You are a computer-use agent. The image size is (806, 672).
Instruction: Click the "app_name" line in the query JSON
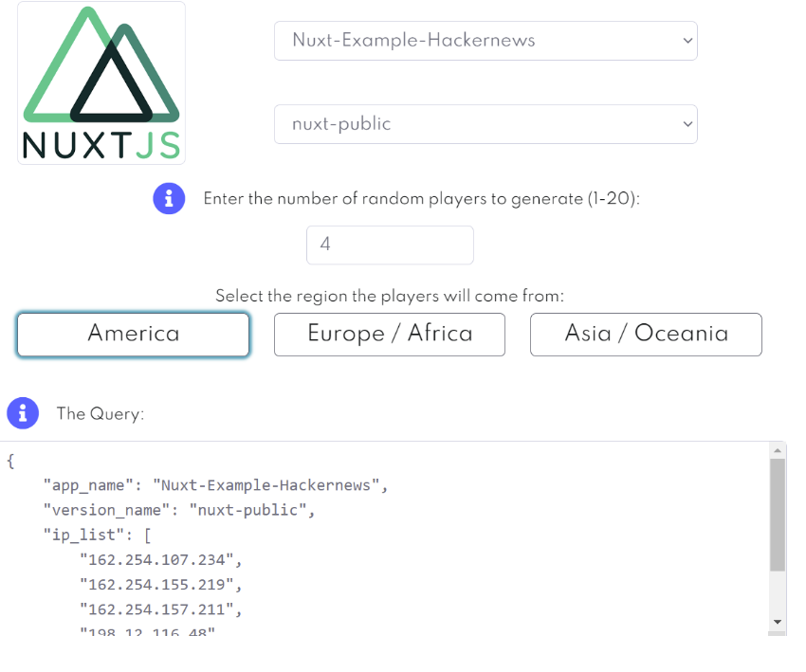tap(216, 485)
